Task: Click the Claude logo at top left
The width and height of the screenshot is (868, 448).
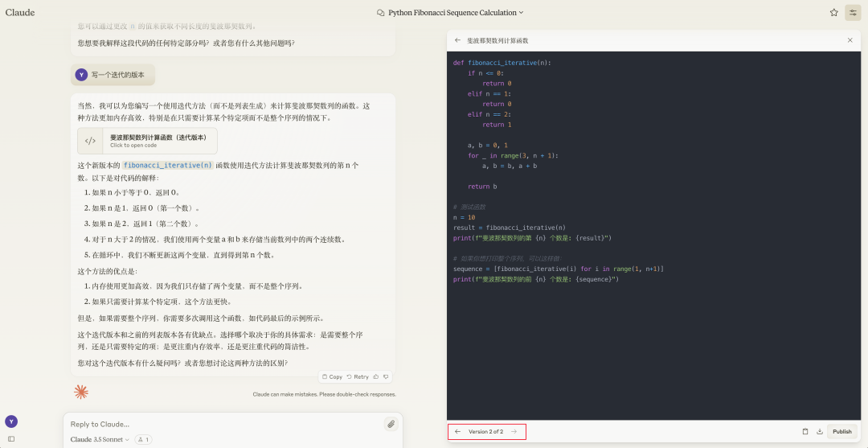Action: pyautogui.click(x=20, y=12)
